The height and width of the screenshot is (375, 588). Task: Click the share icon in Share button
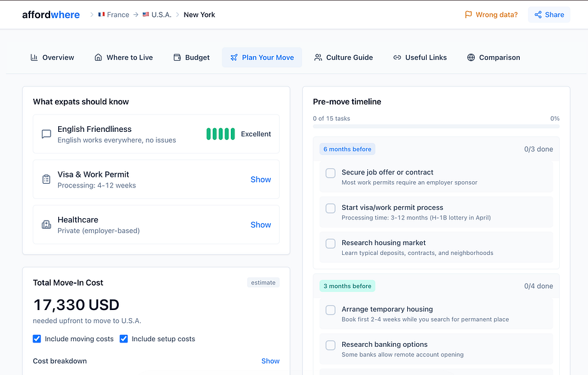tap(538, 14)
